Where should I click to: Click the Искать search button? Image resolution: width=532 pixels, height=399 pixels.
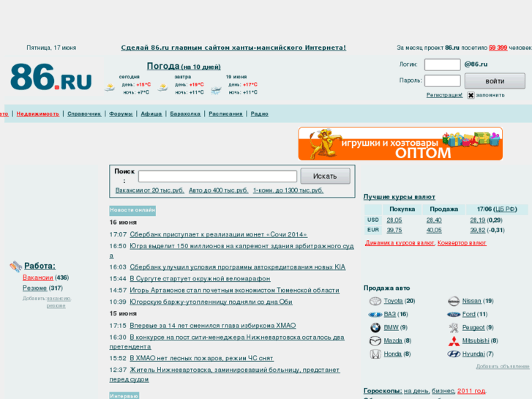point(325,176)
